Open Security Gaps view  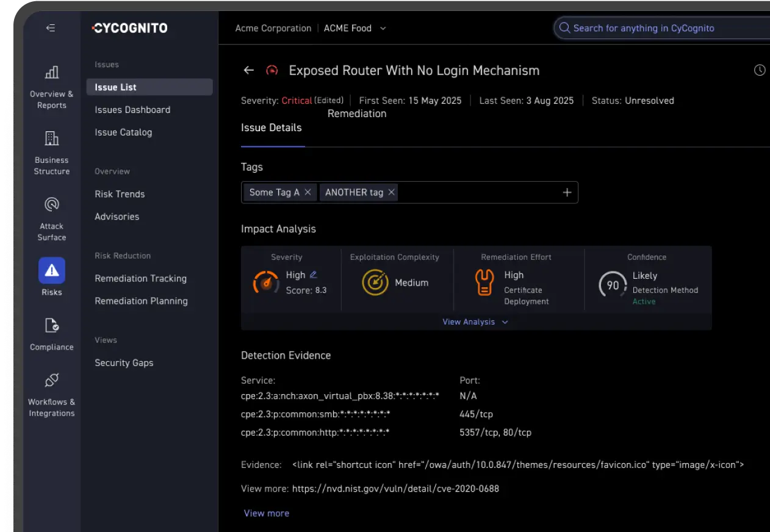click(124, 362)
